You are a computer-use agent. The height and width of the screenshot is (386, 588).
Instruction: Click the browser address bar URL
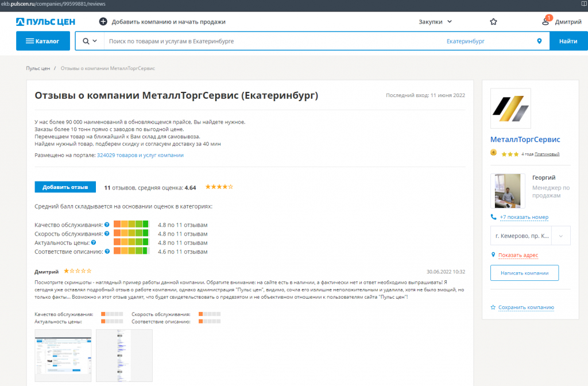tap(53, 4)
